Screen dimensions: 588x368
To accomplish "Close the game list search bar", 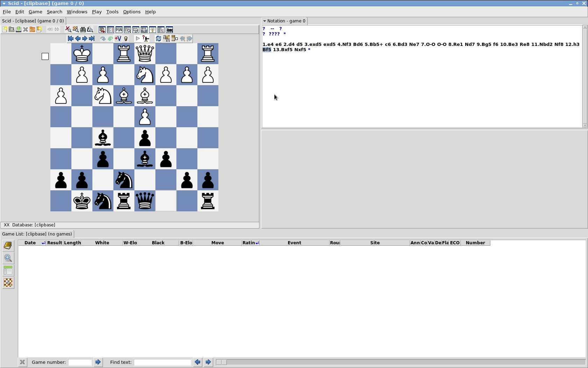I will click(x=22, y=362).
